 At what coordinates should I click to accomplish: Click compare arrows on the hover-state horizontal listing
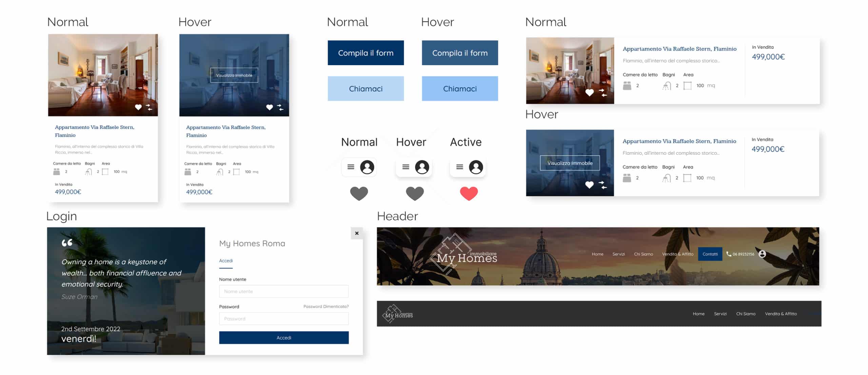click(x=603, y=185)
